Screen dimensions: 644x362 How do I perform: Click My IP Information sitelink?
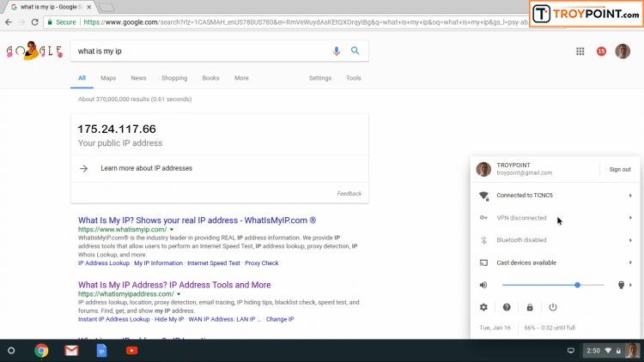point(158,263)
